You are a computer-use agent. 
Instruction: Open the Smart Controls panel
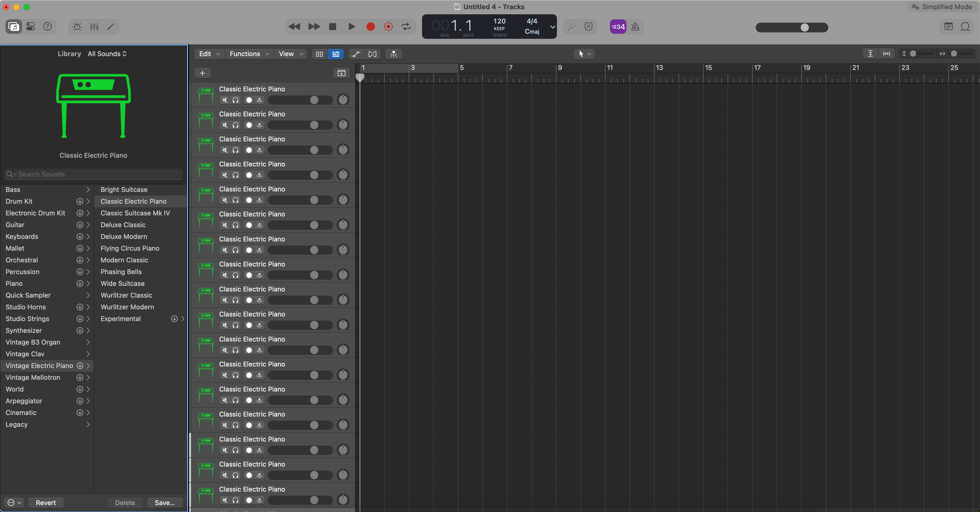[x=77, y=27]
